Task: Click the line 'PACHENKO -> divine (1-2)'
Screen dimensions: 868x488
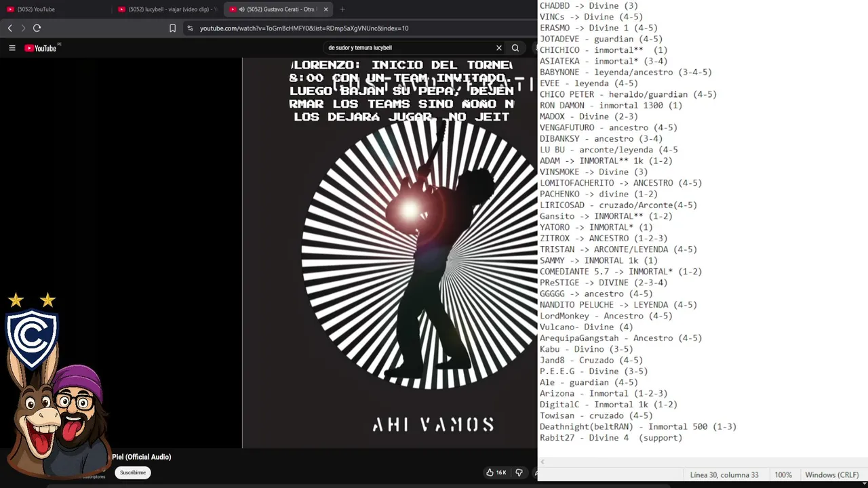Action: point(599,194)
